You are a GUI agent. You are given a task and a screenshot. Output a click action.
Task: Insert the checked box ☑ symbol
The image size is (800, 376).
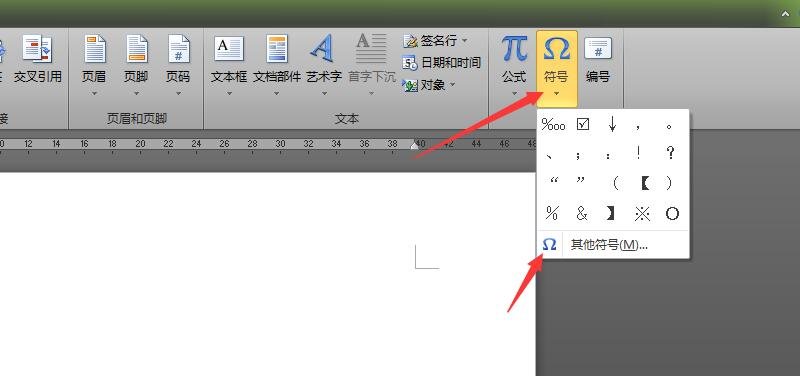583,124
